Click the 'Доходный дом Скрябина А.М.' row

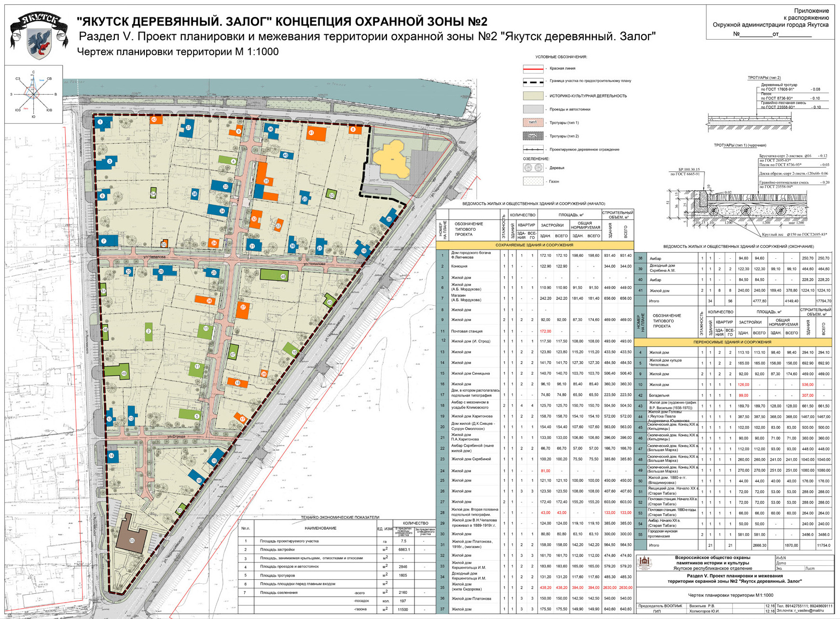coord(732,268)
